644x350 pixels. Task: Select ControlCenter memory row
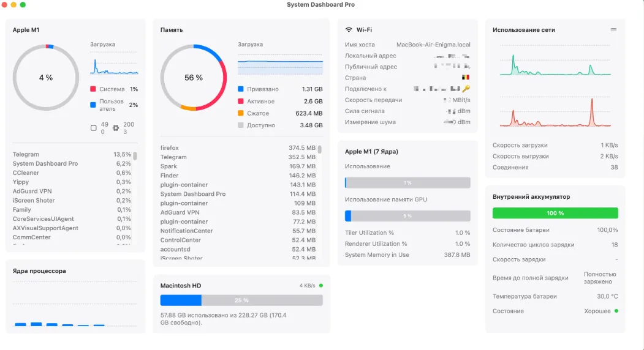point(238,240)
